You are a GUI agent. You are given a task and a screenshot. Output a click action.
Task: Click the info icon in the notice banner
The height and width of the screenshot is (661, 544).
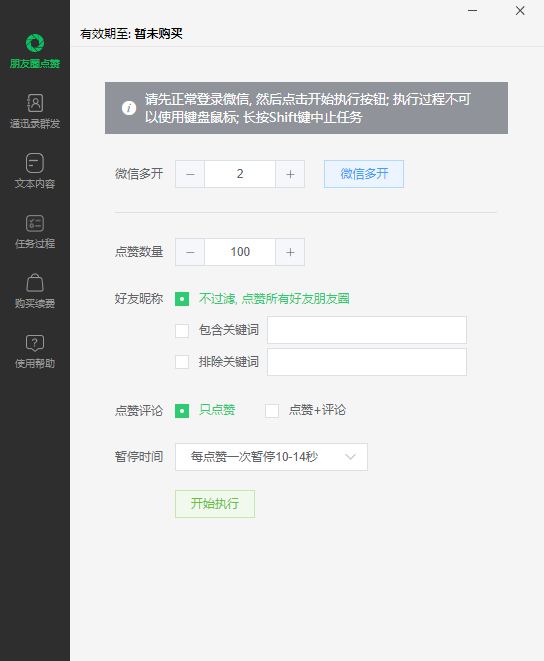[129, 108]
